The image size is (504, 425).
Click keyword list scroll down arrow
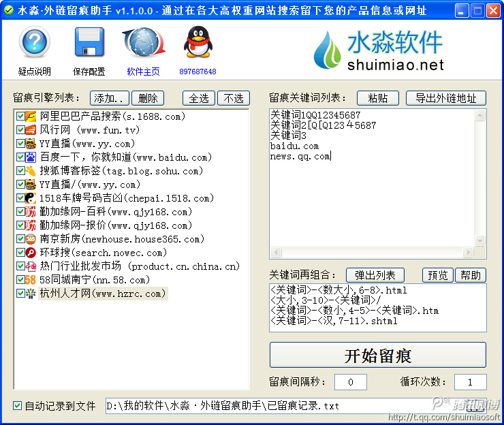[x=479, y=240]
